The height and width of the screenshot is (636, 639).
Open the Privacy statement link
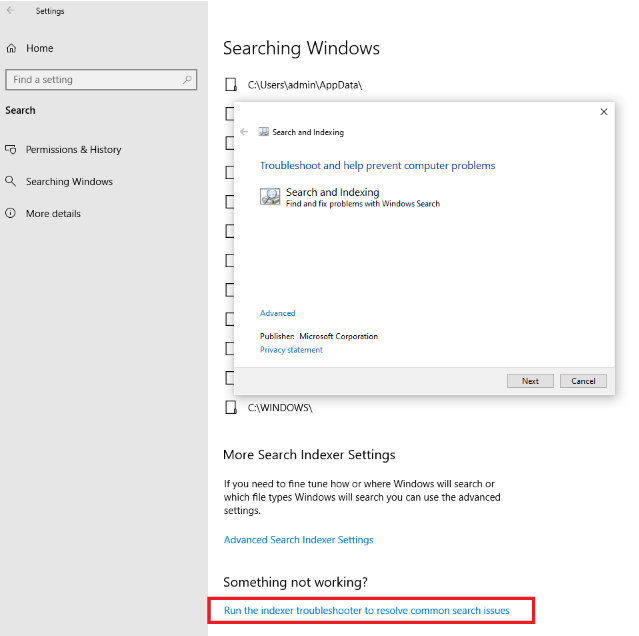click(291, 350)
